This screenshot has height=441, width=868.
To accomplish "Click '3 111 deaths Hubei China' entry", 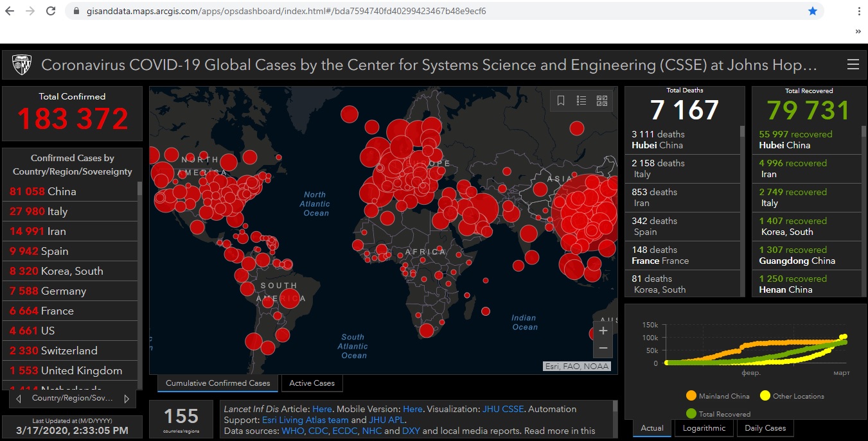I will [682, 140].
